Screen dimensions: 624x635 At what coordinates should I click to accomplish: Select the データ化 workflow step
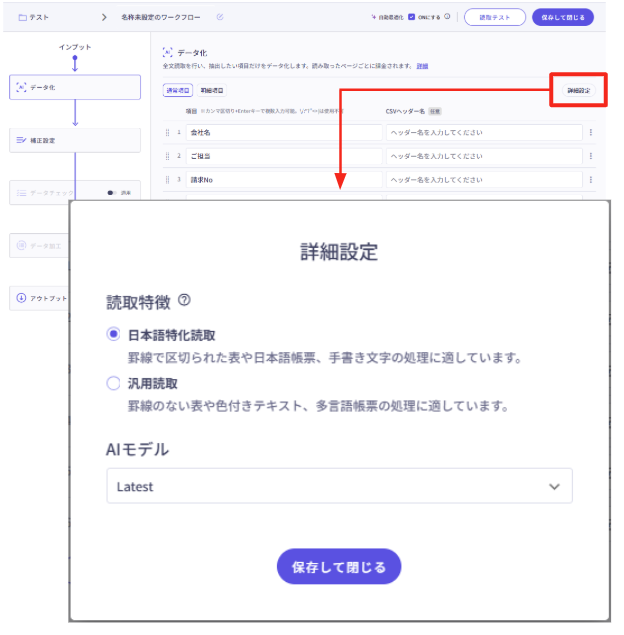pos(75,87)
